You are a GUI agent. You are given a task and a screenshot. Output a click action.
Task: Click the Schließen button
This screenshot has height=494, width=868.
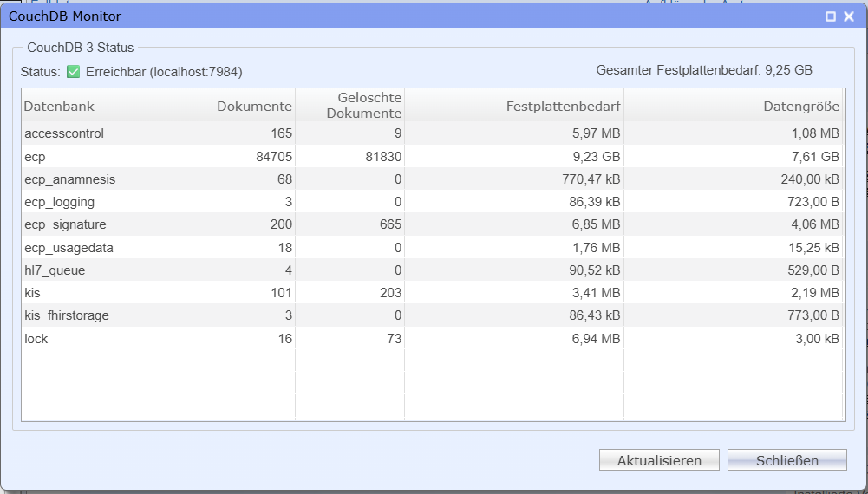point(787,460)
